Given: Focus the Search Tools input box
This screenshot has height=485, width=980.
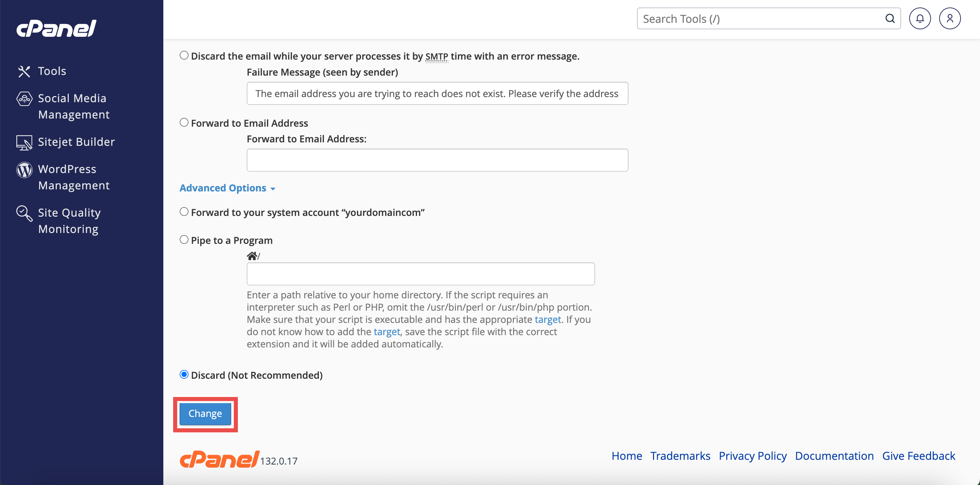Looking at the screenshot, I should [761, 19].
